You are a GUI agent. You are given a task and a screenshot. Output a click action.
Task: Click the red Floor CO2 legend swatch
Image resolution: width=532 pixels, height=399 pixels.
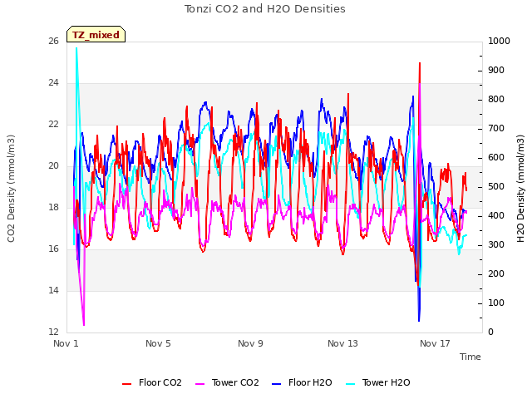coord(126,384)
